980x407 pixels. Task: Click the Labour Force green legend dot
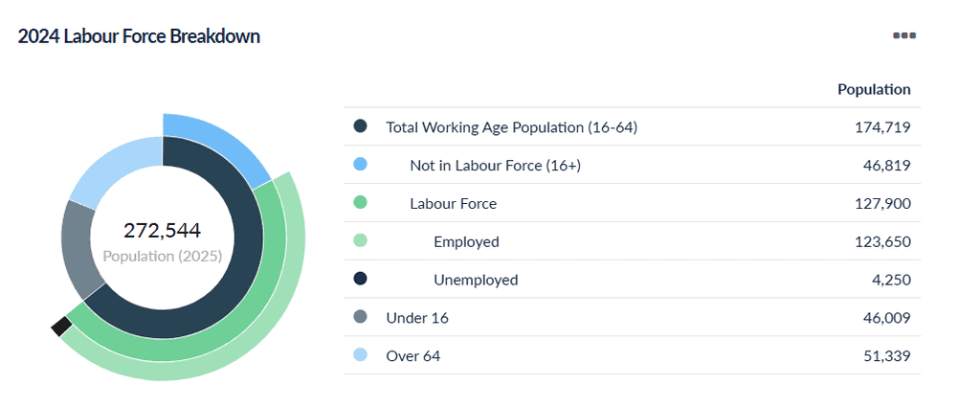[x=360, y=203]
